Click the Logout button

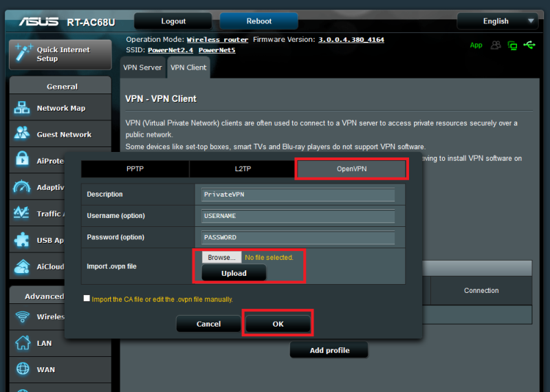click(173, 21)
